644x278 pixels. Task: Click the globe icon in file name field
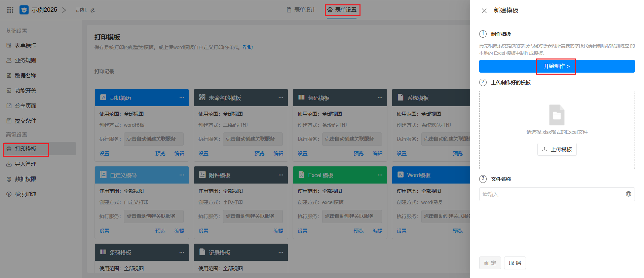tap(628, 194)
